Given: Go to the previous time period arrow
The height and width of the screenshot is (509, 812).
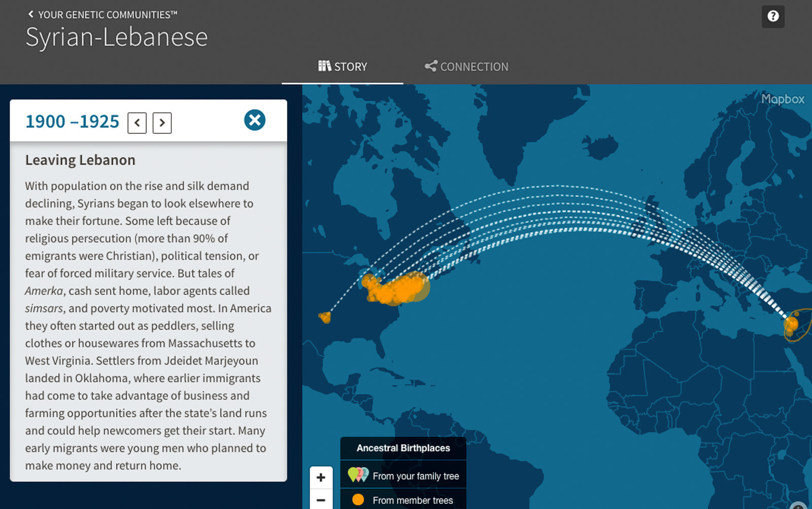Looking at the screenshot, I should click(x=137, y=123).
